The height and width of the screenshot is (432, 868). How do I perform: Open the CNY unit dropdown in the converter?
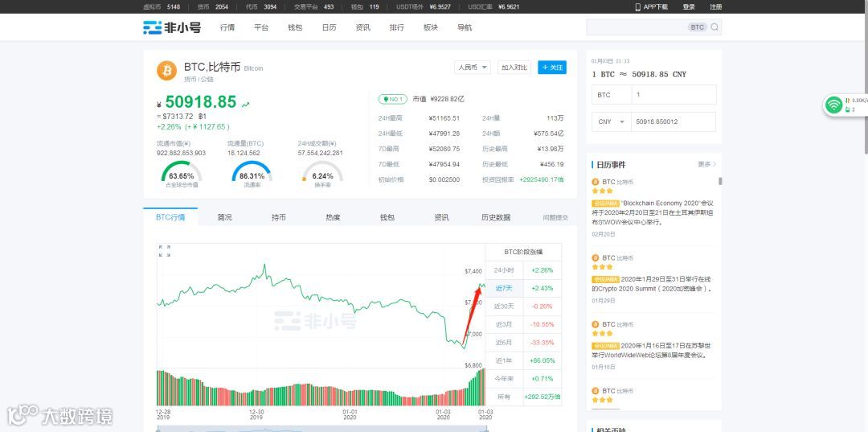click(611, 121)
